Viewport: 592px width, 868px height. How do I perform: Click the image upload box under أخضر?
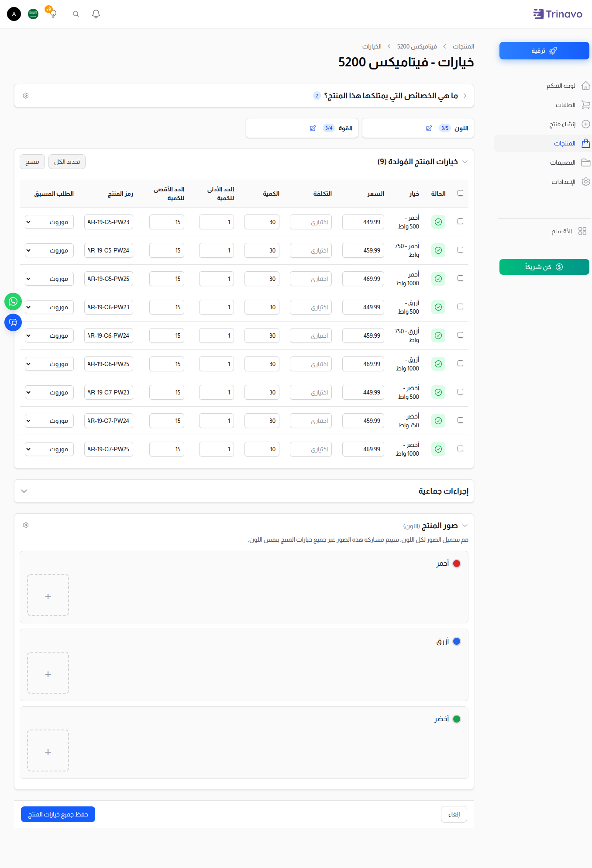[48, 750]
